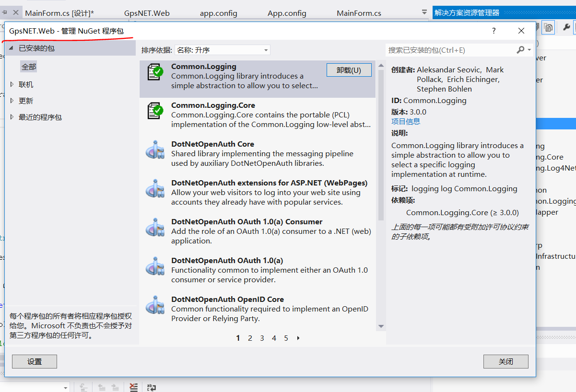The image size is (576, 392).
Task: Click the Common.Logging.Core (≥ 3.0.0) dependency text
Action: pyautogui.click(x=462, y=212)
